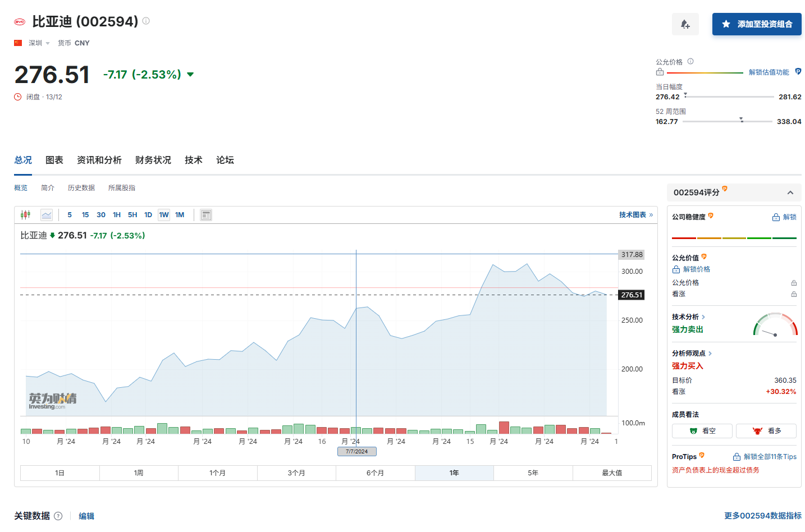Select 历史数据 sub-tab
Viewport: 805px width, 532px height.
[81, 188]
